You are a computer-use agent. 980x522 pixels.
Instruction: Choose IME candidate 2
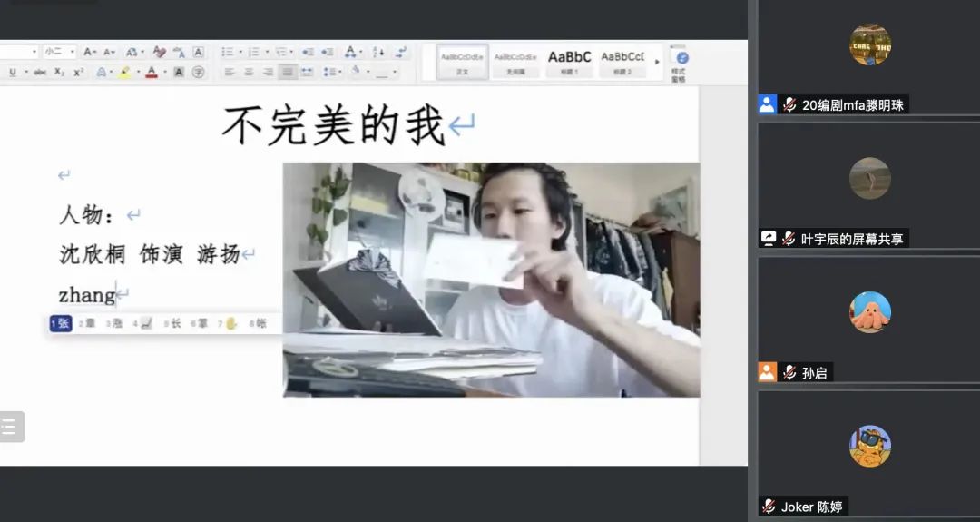point(87,323)
